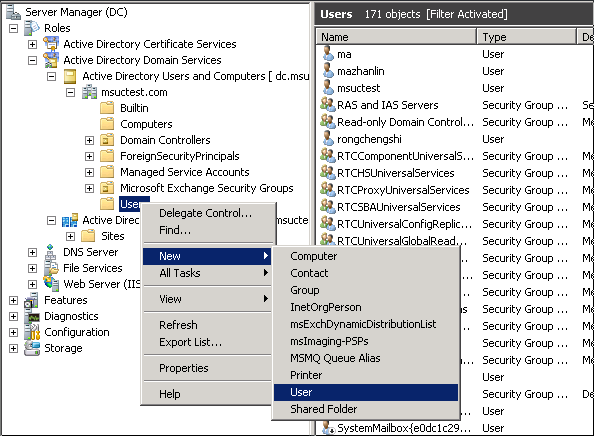Click the Domain Controllers OU icon
Image resolution: width=594 pixels, height=436 pixels.
pos(107,140)
